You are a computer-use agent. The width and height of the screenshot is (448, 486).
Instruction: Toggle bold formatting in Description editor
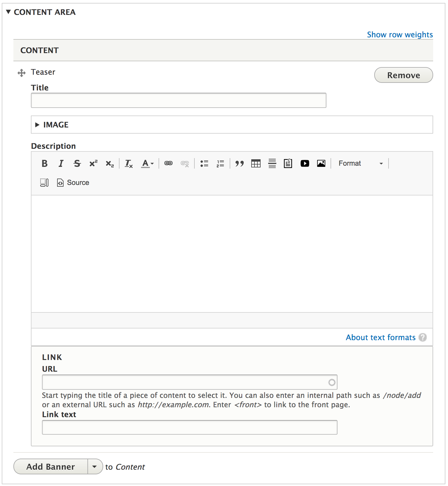coord(45,163)
